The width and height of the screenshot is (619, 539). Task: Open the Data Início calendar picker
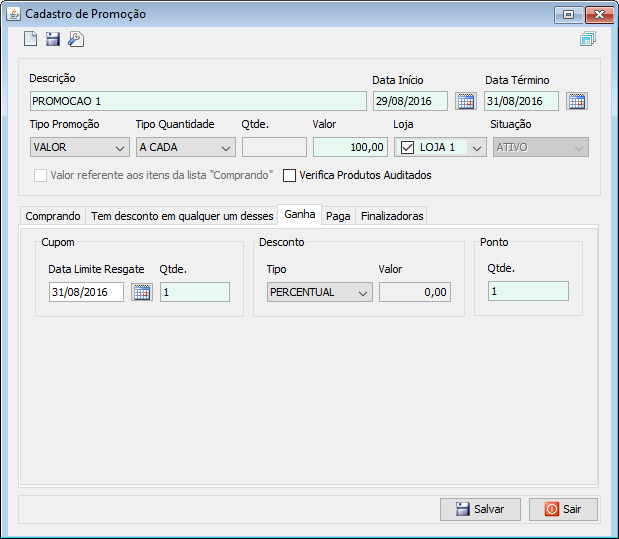coord(465,101)
